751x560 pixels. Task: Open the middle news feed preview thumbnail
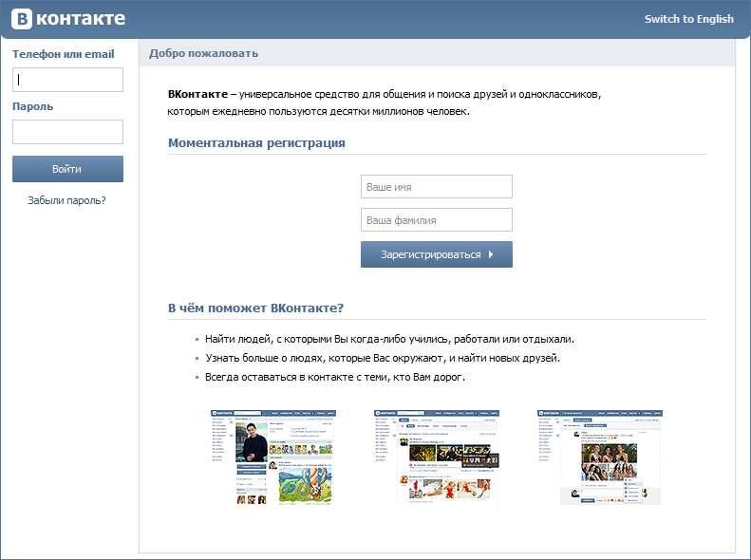(x=437, y=457)
